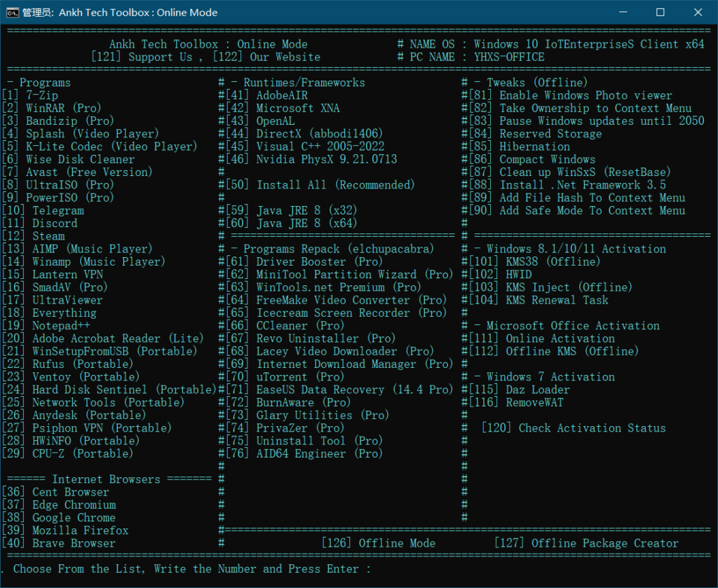
Task: Select '[6] Wise Disk Cleaner' row
Action: [x=68, y=159]
